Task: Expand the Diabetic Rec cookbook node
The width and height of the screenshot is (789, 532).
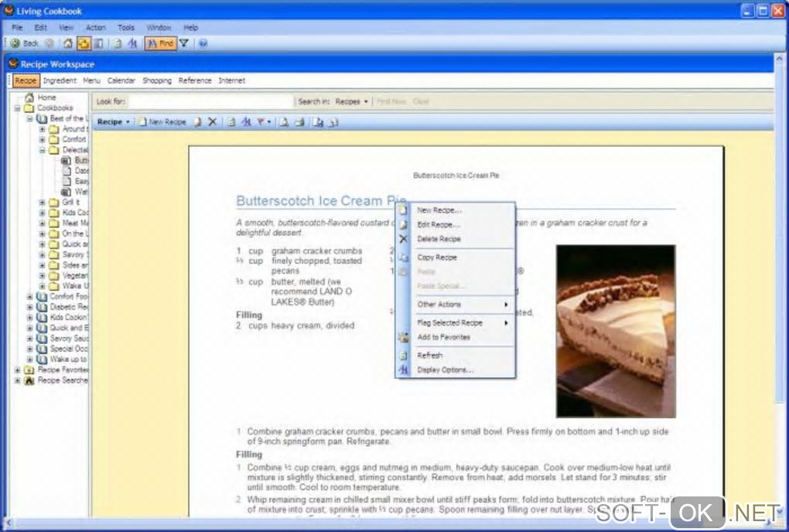Action: coord(29,307)
